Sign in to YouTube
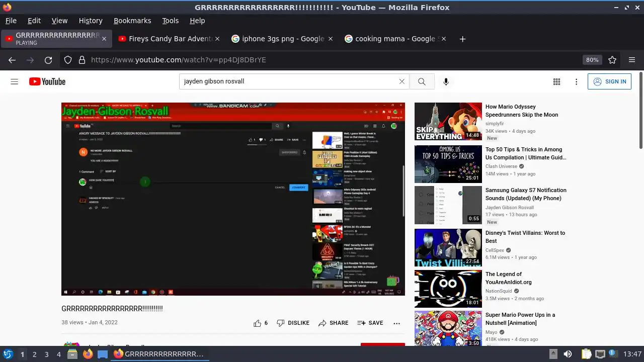This screenshot has width=644, height=362. point(609,81)
